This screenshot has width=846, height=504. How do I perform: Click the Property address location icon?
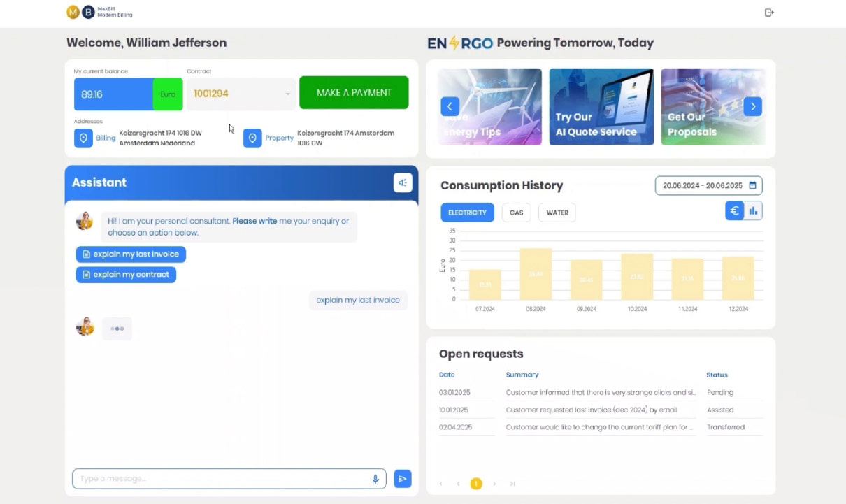pyautogui.click(x=252, y=138)
